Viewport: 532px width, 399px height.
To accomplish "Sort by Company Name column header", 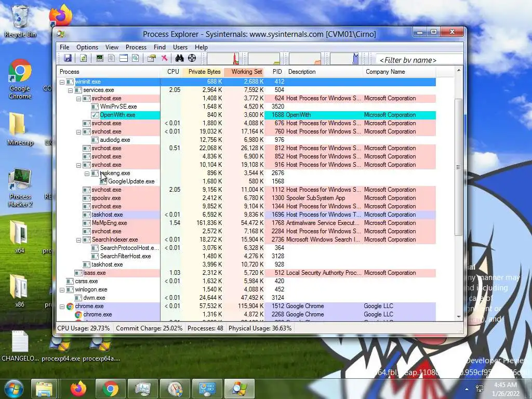I will pyautogui.click(x=400, y=72).
